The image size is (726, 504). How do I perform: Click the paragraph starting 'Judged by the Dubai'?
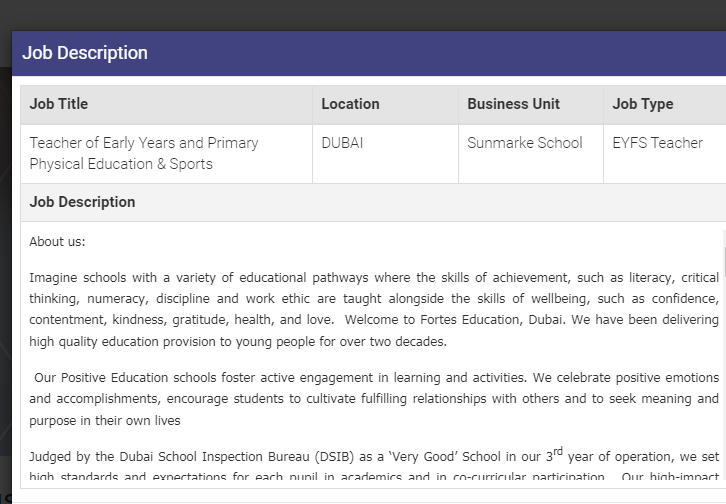point(374,466)
